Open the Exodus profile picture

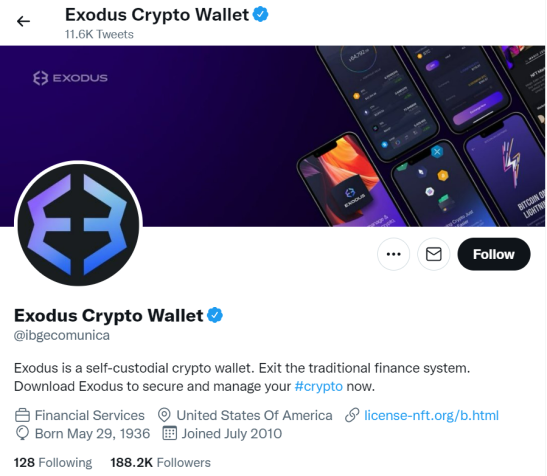[78, 225]
